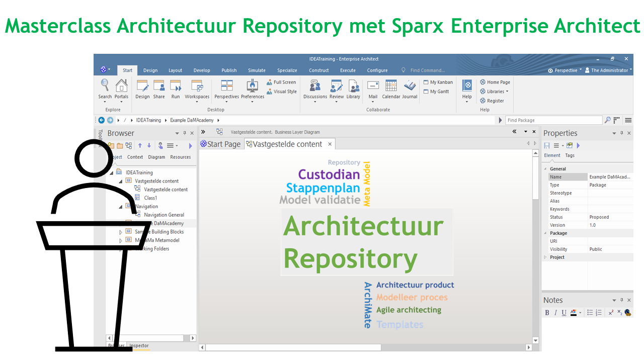Click the Home Page link in Help group

tap(495, 82)
